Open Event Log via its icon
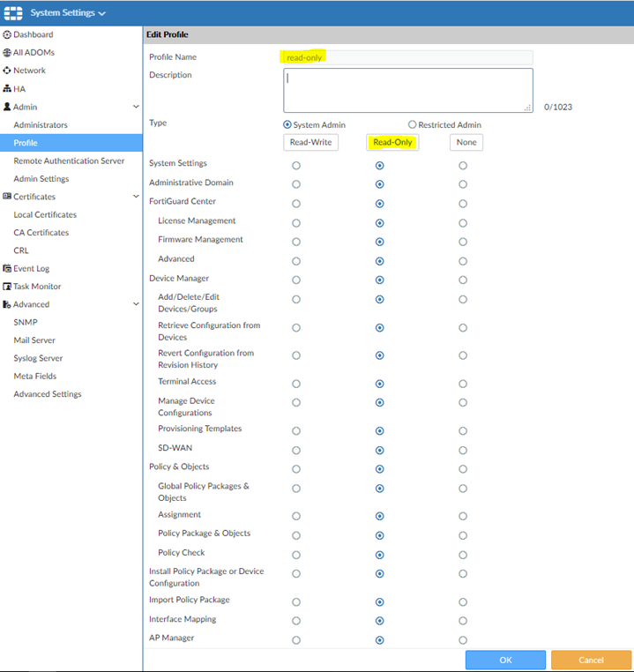 point(7,268)
